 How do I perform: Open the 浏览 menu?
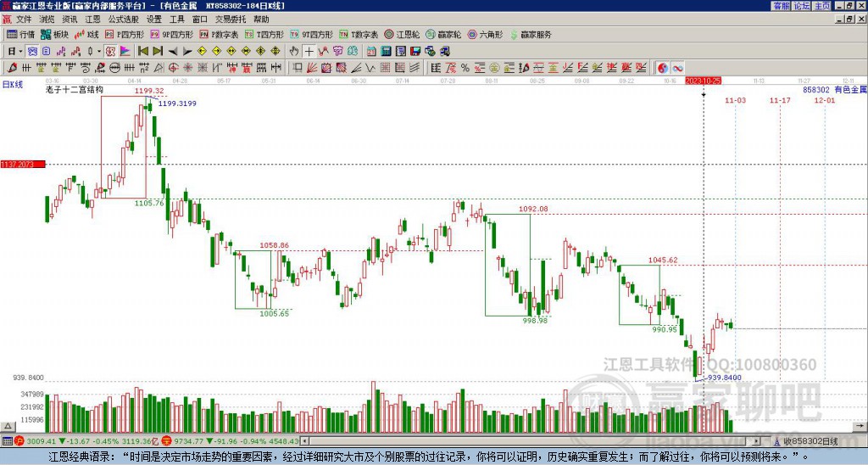pyautogui.click(x=47, y=20)
